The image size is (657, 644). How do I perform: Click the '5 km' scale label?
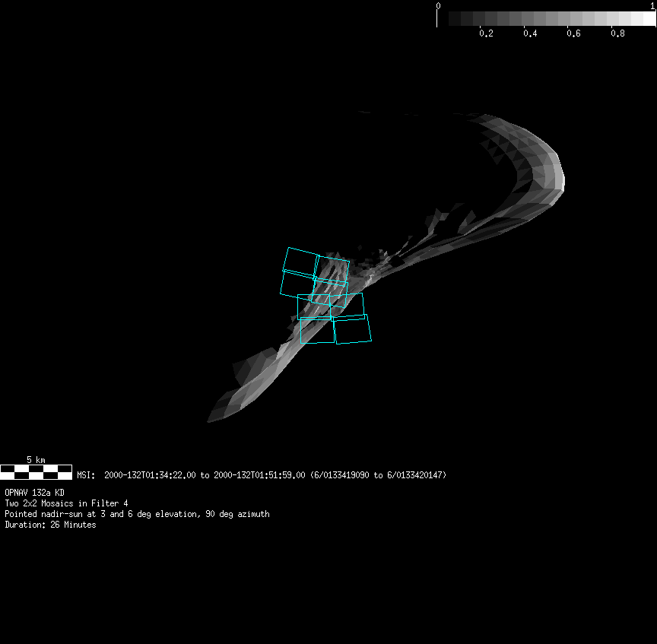click(x=36, y=460)
